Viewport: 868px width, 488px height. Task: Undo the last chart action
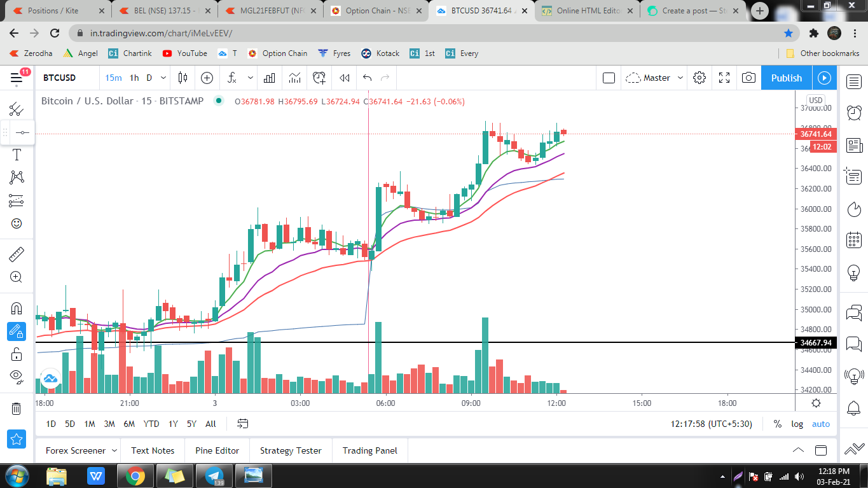[367, 78]
